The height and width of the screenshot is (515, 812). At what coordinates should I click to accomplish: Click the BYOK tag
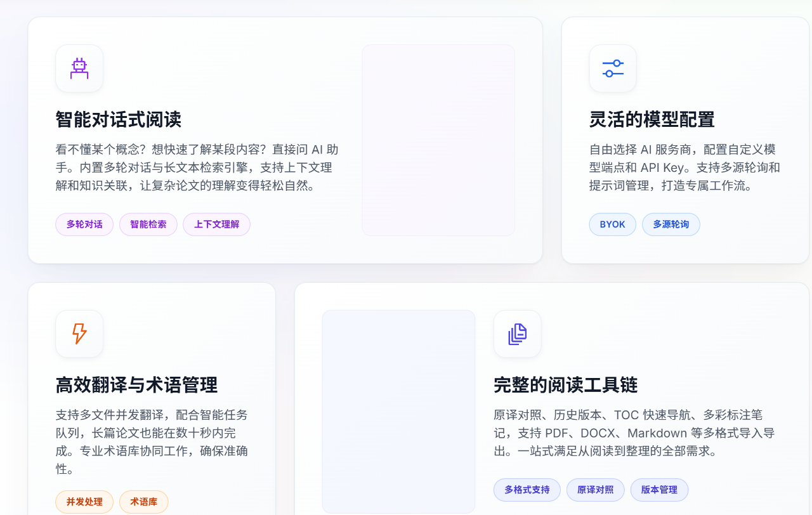612,225
